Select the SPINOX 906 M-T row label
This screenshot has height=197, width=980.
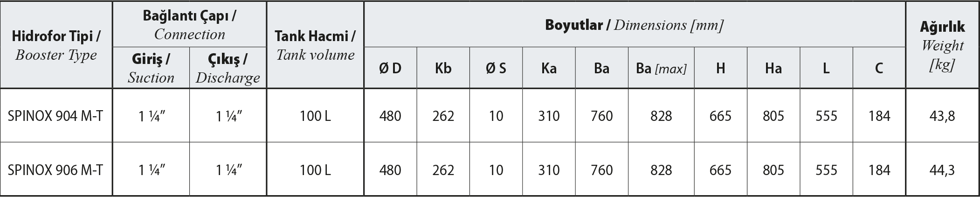pyautogui.click(x=55, y=170)
